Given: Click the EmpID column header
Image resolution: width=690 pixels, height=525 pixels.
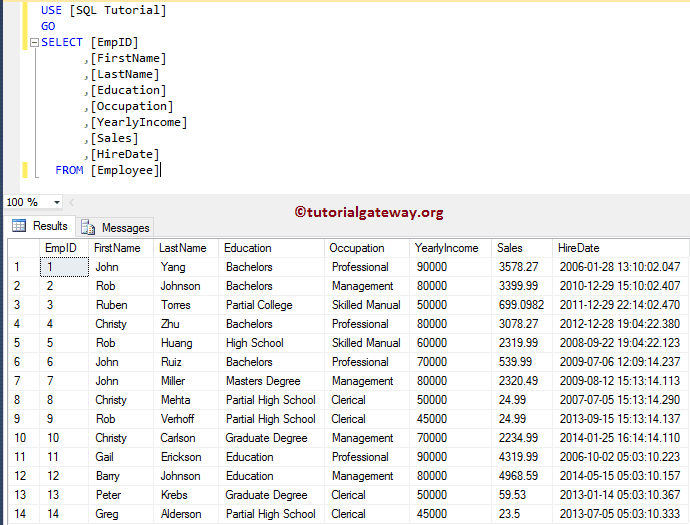Looking at the screenshot, I should [64, 248].
